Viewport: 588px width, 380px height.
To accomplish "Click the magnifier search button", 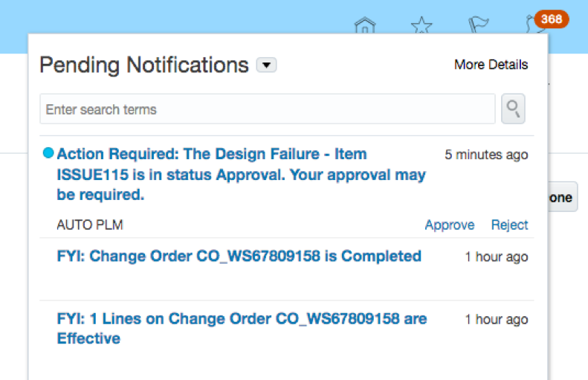I will pos(513,109).
